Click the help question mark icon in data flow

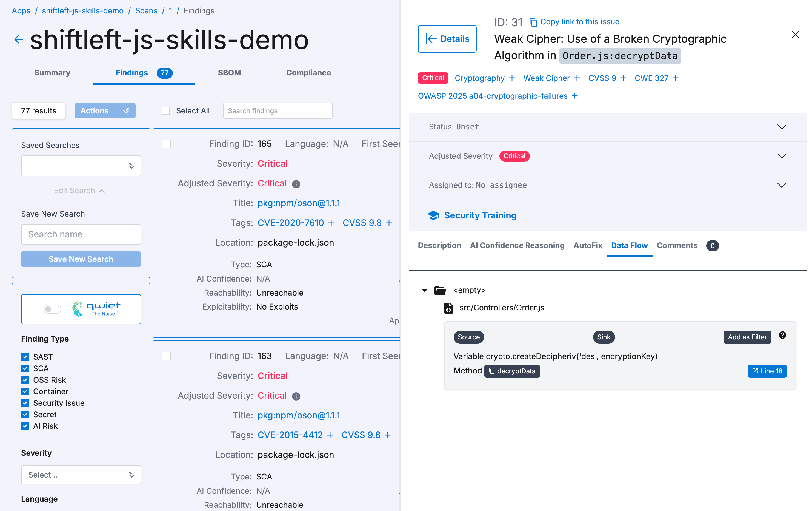point(782,335)
